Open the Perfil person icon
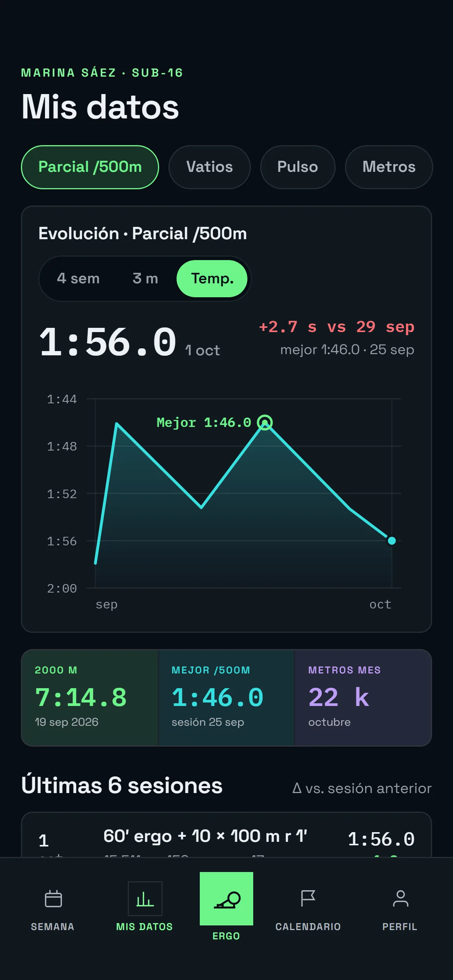 pos(400,898)
